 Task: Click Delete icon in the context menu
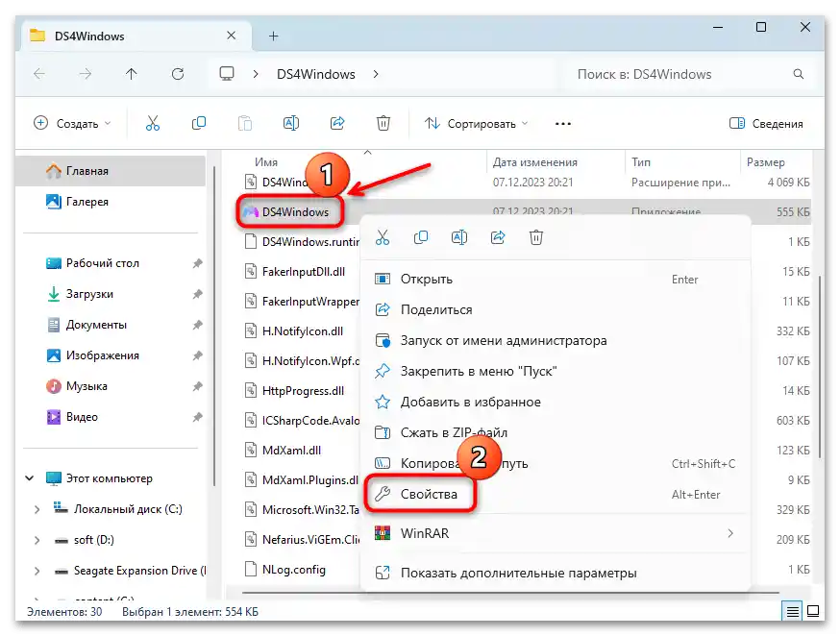click(x=536, y=237)
